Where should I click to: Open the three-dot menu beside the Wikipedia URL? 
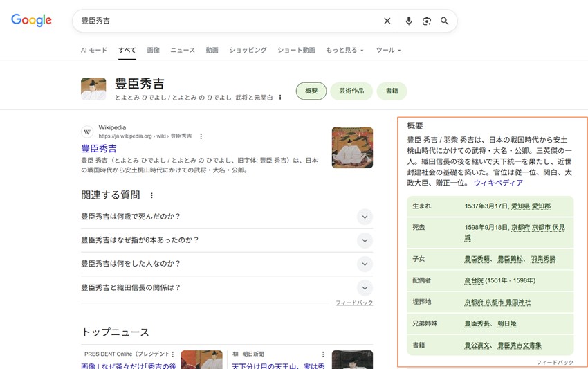[201, 136]
